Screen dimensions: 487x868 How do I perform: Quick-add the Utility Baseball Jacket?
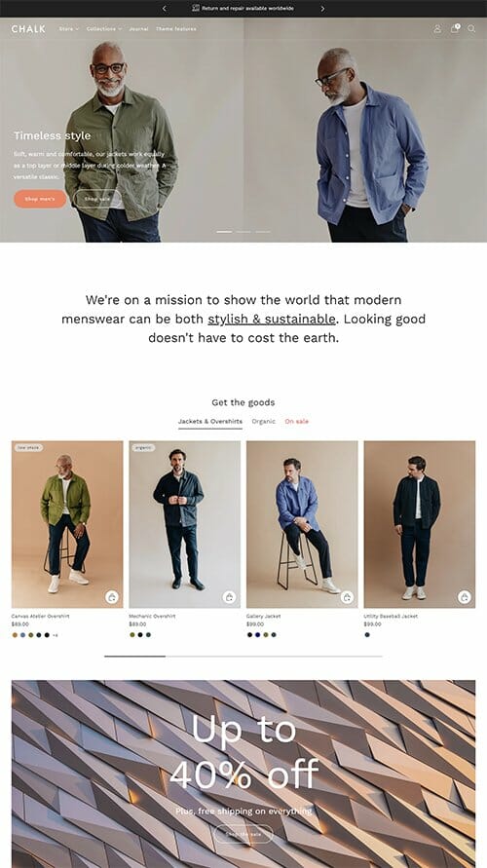pos(465,597)
